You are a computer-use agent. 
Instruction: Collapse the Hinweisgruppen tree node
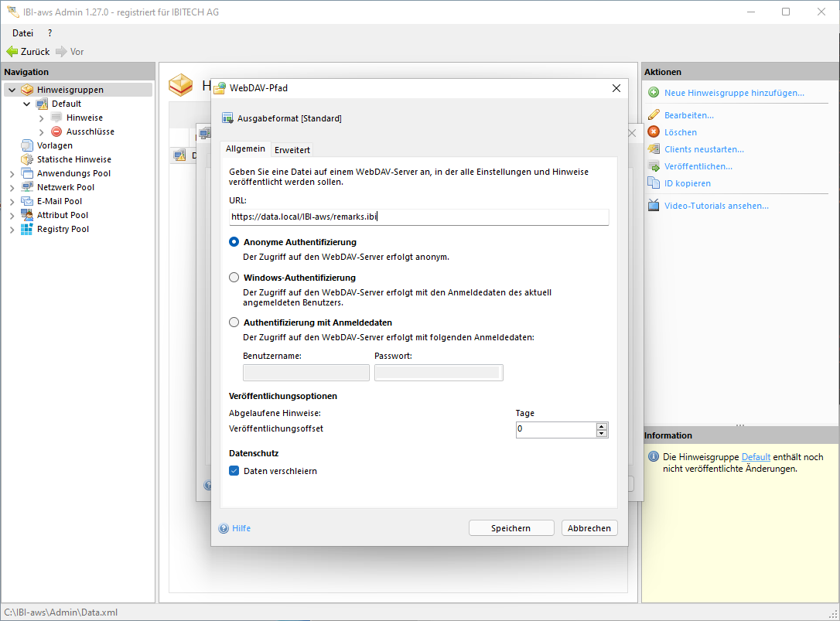[12, 90]
